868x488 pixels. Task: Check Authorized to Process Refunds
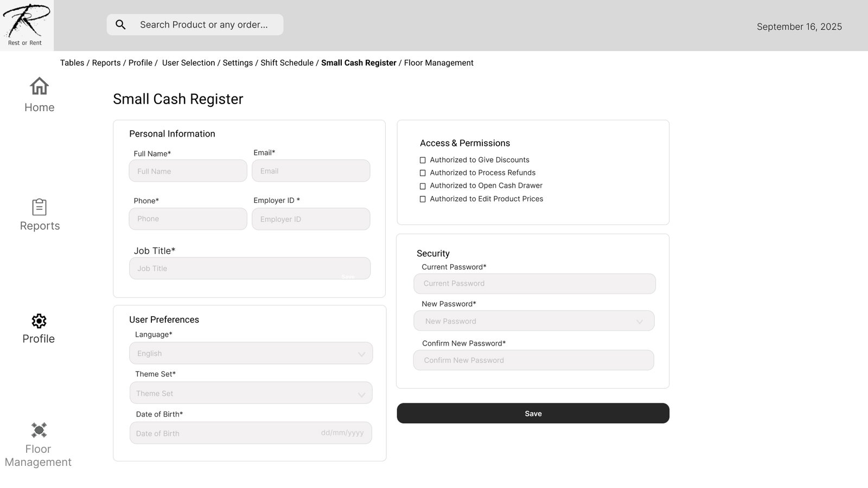423,173
